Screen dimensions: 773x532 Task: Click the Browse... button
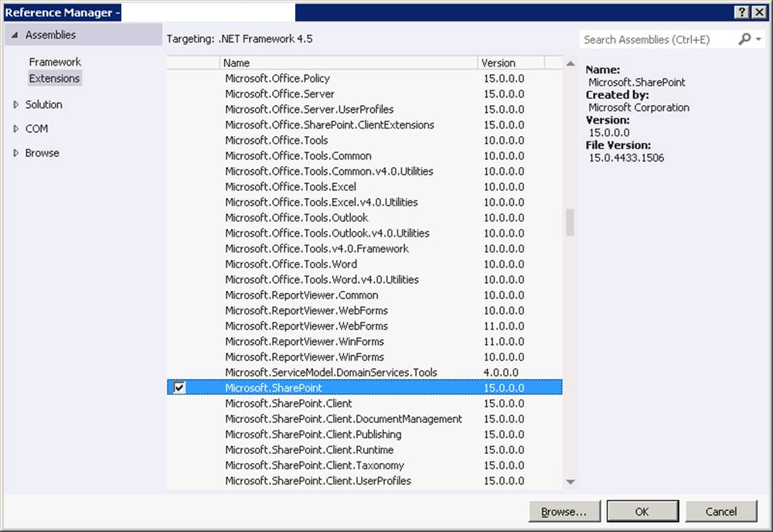[x=564, y=511]
